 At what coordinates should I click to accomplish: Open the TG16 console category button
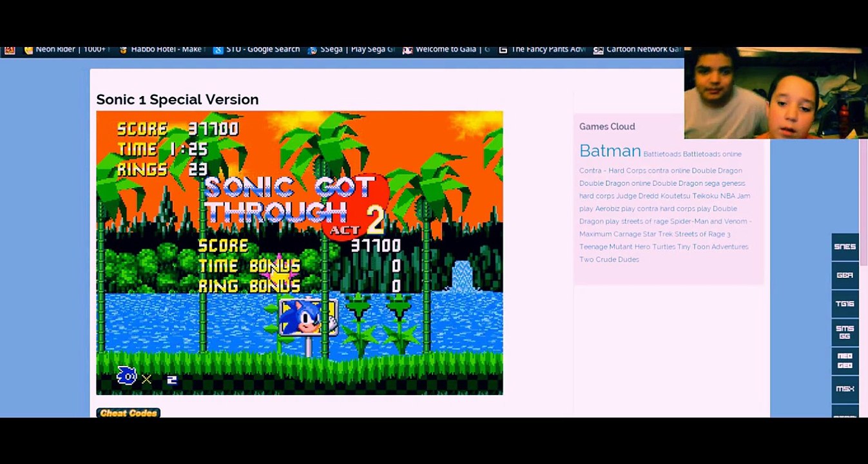click(845, 304)
